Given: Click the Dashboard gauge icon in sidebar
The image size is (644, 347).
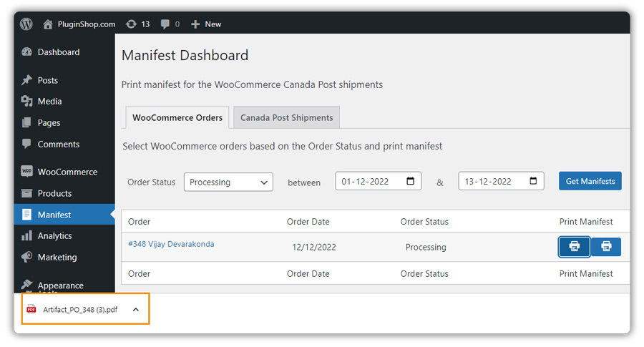Looking at the screenshot, I should (x=26, y=52).
